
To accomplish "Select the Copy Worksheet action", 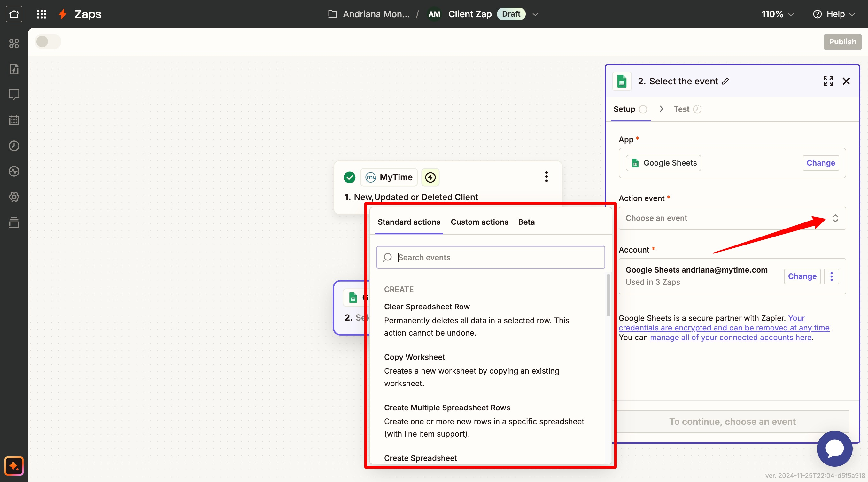I will tap(414, 357).
